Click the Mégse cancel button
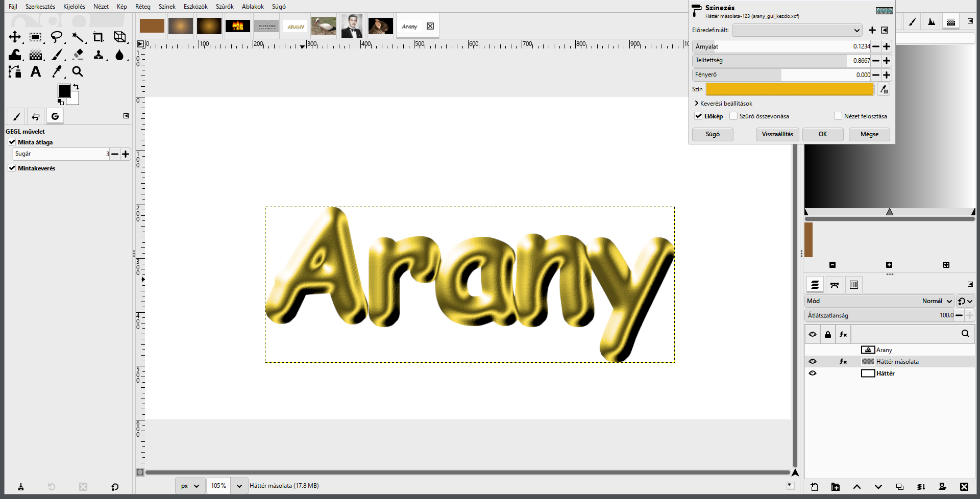The image size is (980, 499). [869, 134]
